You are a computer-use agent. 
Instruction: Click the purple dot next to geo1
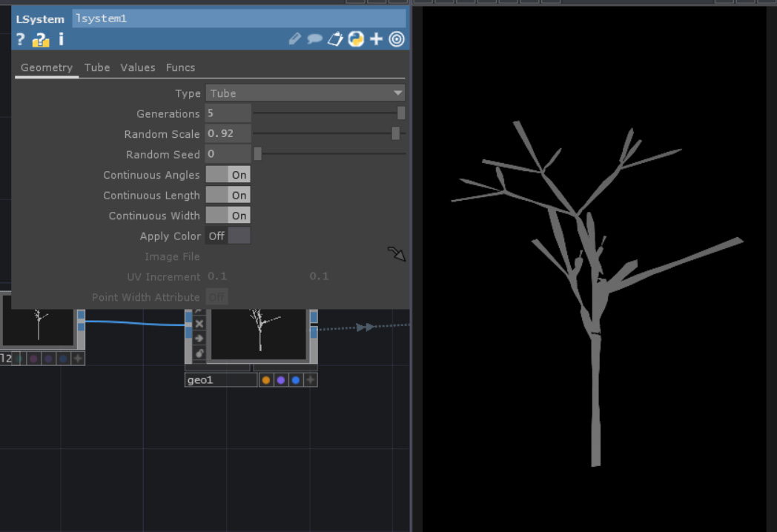click(x=281, y=380)
